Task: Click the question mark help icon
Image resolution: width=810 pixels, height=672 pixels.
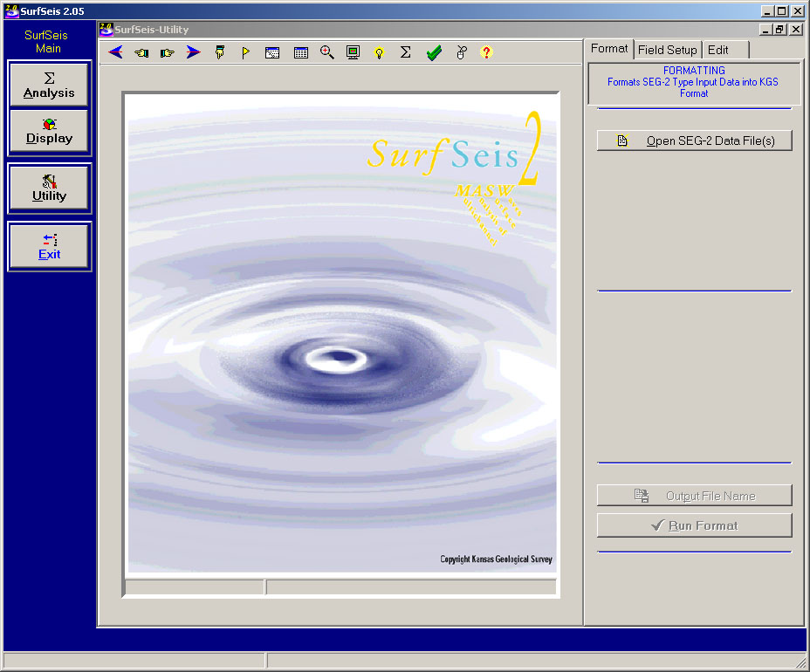Action: click(x=487, y=52)
